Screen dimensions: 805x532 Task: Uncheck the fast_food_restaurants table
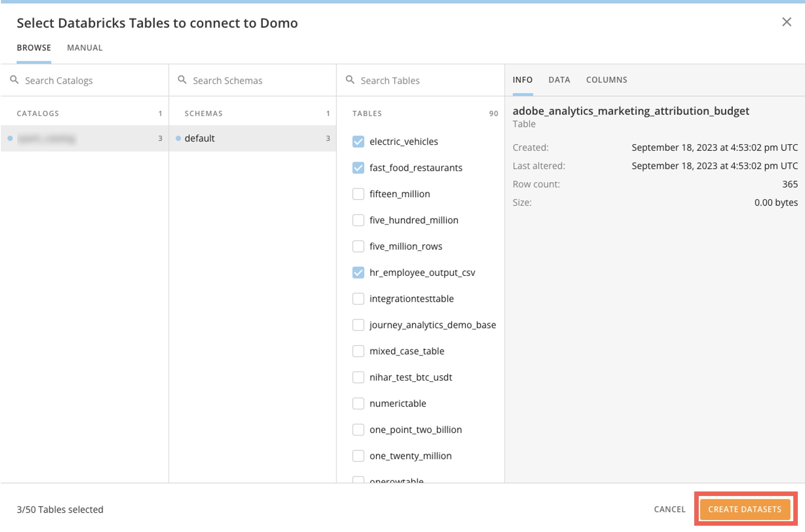(x=358, y=167)
